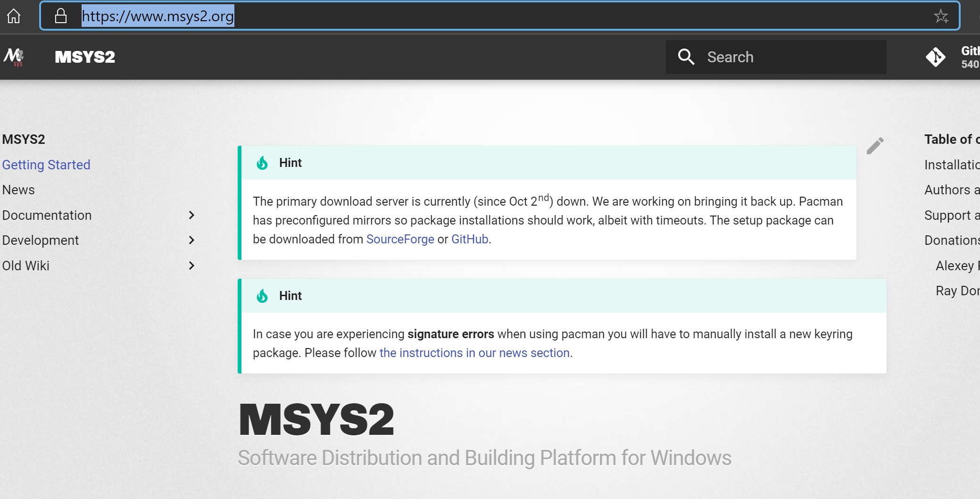Click the second Hint title text
Image resolution: width=980 pixels, height=499 pixels.
(291, 296)
